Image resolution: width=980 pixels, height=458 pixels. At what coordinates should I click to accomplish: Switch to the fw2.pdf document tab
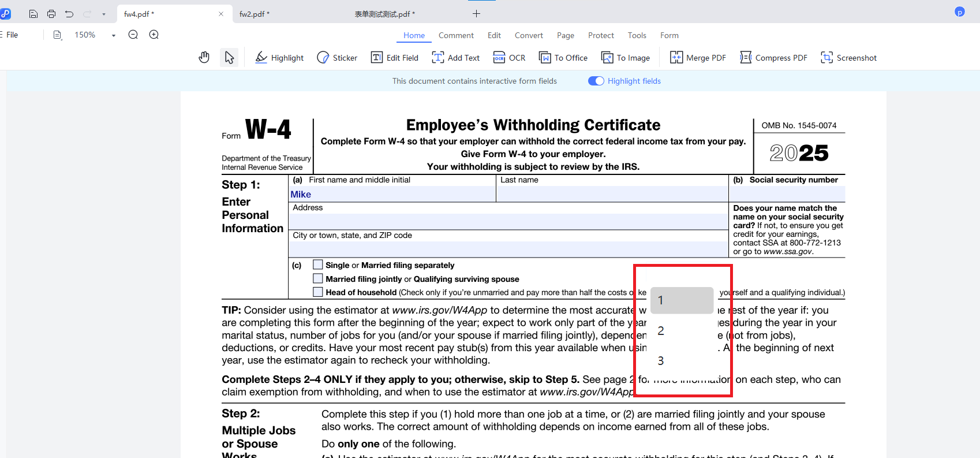point(254,14)
